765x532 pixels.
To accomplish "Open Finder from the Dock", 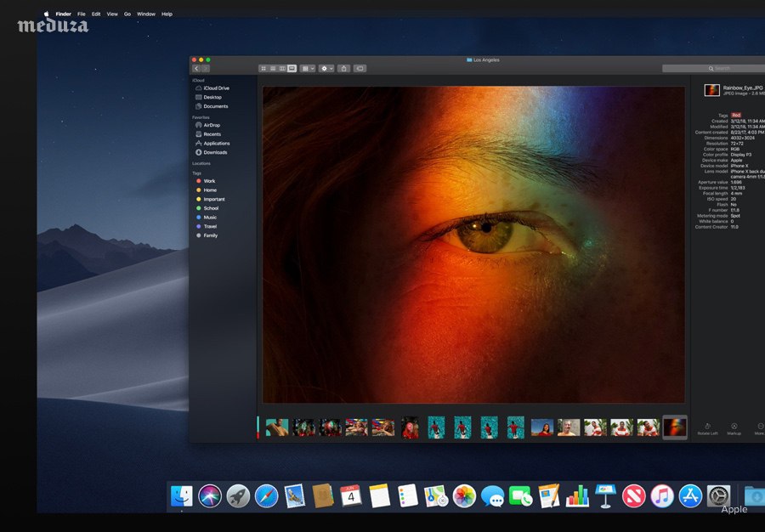I will point(182,497).
